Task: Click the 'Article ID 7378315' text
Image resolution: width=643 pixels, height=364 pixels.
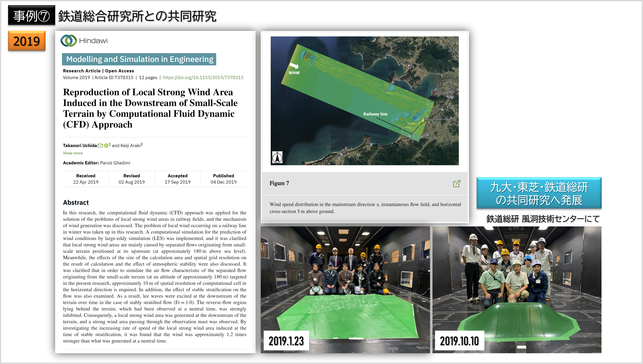Action: (114, 78)
